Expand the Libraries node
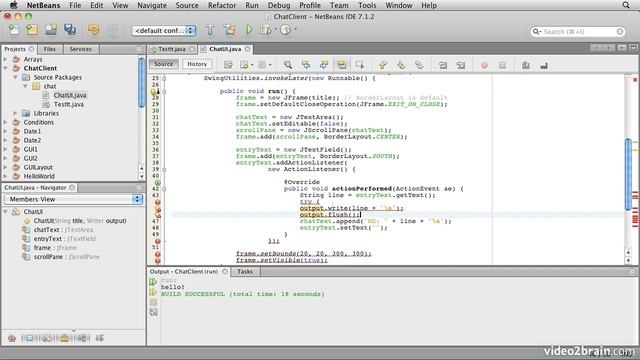Screen dimensions: 640x360 pos(16,113)
